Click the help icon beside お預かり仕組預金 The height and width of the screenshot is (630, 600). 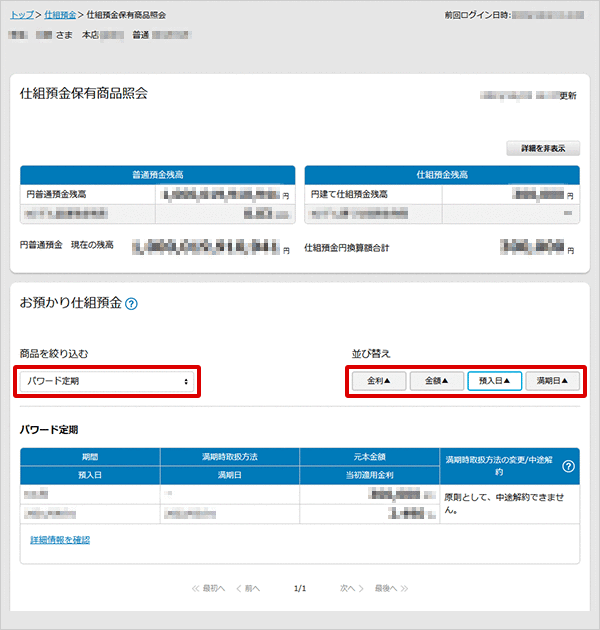(132, 303)
